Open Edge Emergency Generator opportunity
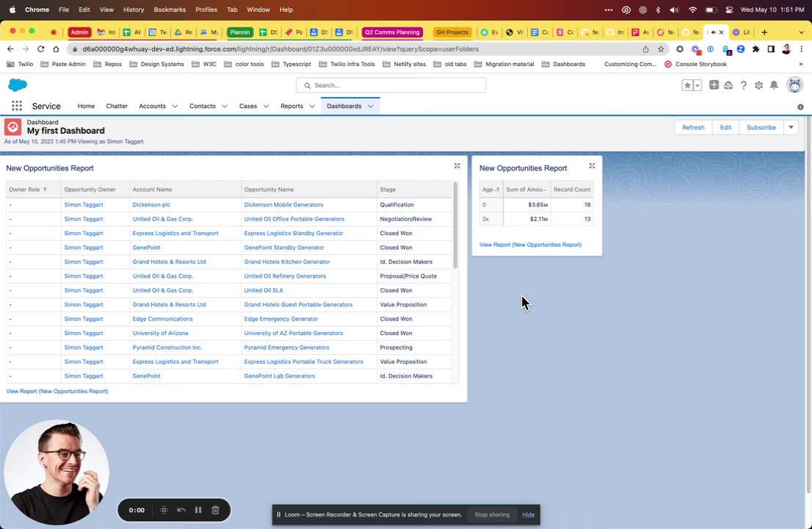Image resolution: width=812 pixels, height=529 pixels. coord(280,319)
